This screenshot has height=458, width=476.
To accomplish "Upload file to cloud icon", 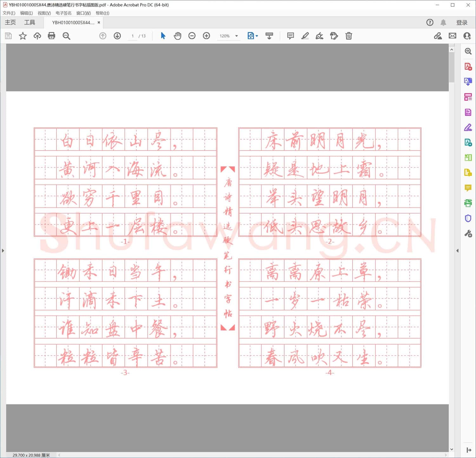I will click(x=37, y=36).
